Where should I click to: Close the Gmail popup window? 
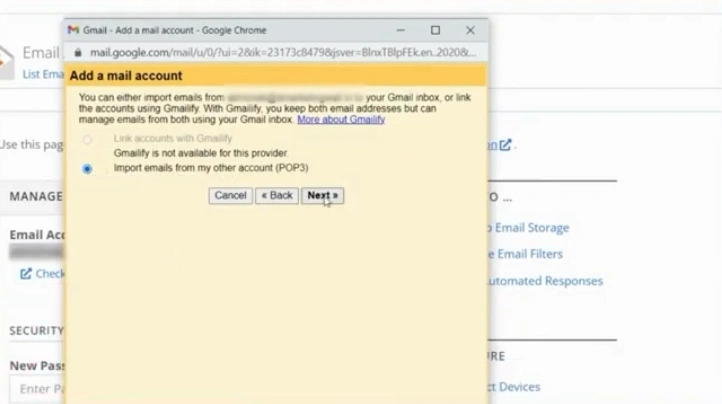(470, 30)
